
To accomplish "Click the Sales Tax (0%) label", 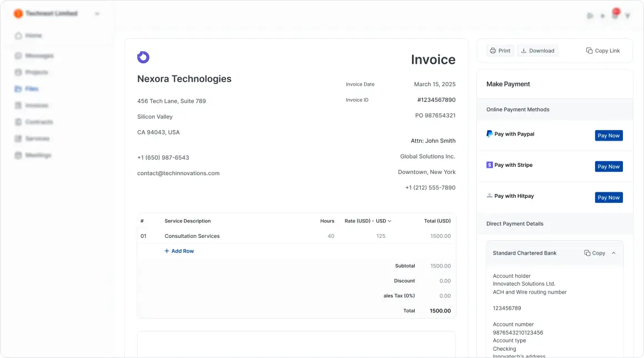I will coord(399,296).
